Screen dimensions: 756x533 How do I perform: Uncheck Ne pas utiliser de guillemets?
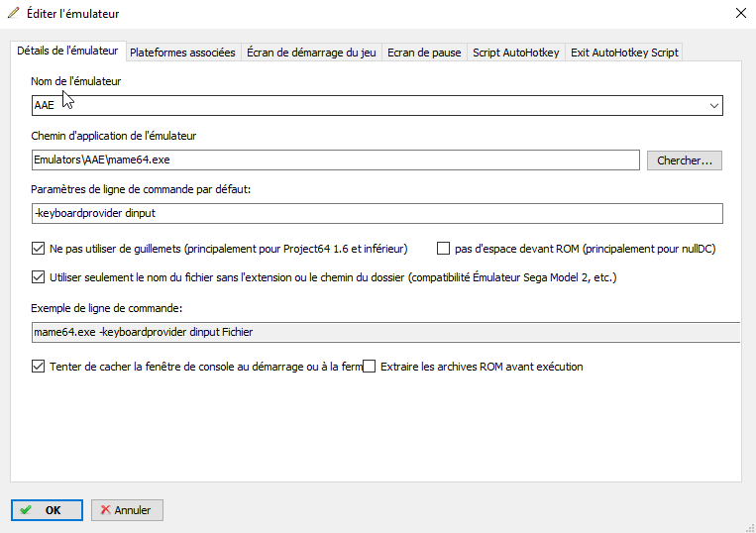38,249
